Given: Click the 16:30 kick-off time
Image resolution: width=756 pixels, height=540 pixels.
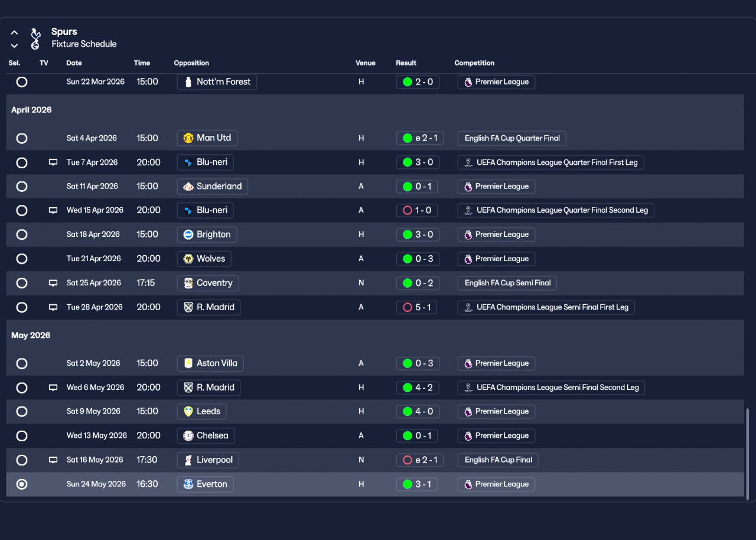Looking at the screenshot, I should tap(147, 484).
